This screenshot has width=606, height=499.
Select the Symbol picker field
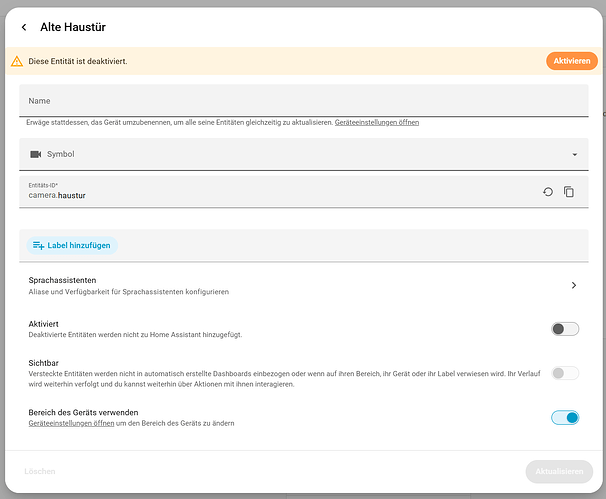[x=304, y=154]
